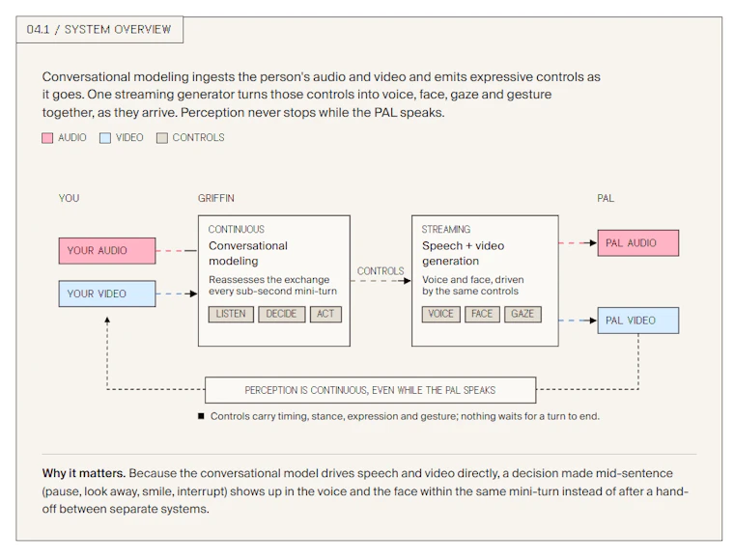Click the CONTROLS arrow label between boxes
Screen dimensions: 734x560
[381, 271]
